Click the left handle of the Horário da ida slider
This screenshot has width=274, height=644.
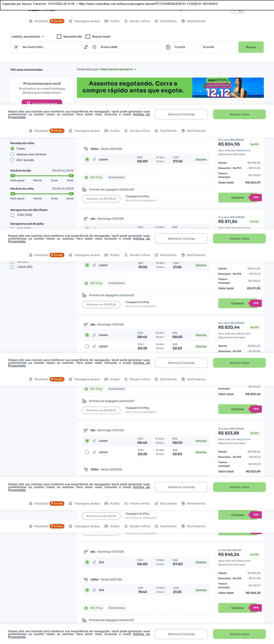13,175
